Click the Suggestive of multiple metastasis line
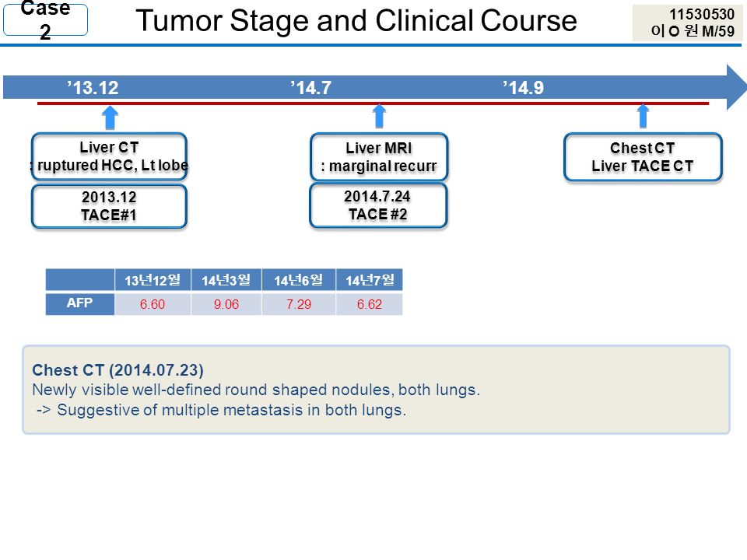747x560 pixels. click(x=222, y=410)
